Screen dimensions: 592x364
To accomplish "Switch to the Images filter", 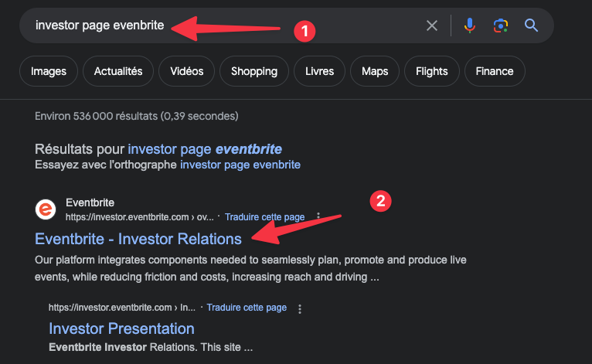I will pos(49,71).
